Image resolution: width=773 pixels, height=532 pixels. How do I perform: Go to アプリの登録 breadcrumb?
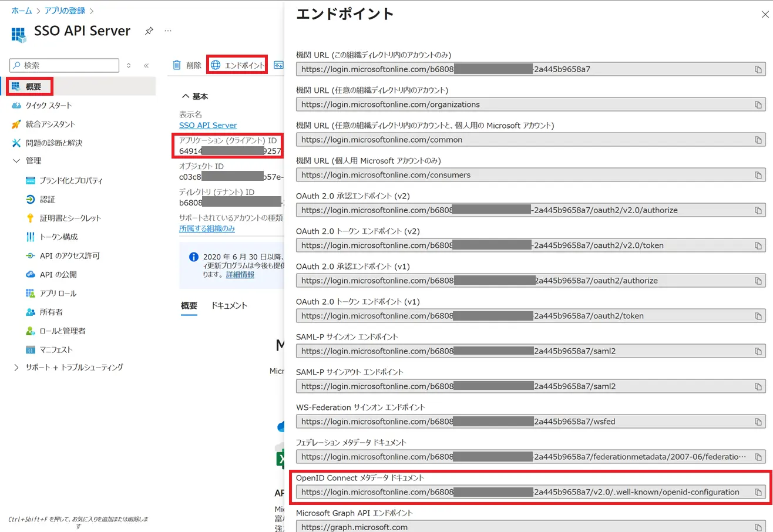pyautogui.click(x=65, y=11)
